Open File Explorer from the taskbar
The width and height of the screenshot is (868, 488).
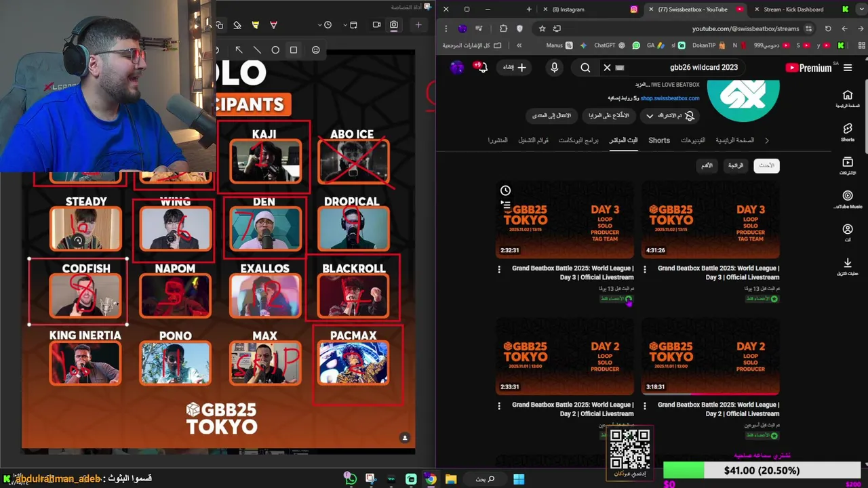tap(451, 479)
